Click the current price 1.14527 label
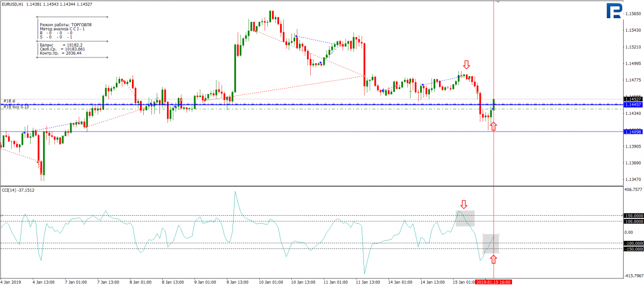The height and width of the screenshot is (286, 644). coord(633,100)
